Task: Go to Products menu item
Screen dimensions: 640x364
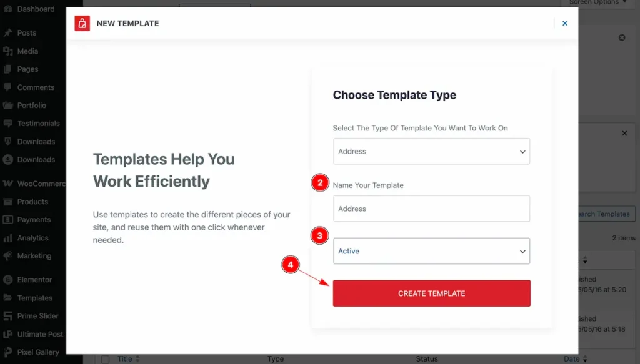Action: [x=32, y=202]
